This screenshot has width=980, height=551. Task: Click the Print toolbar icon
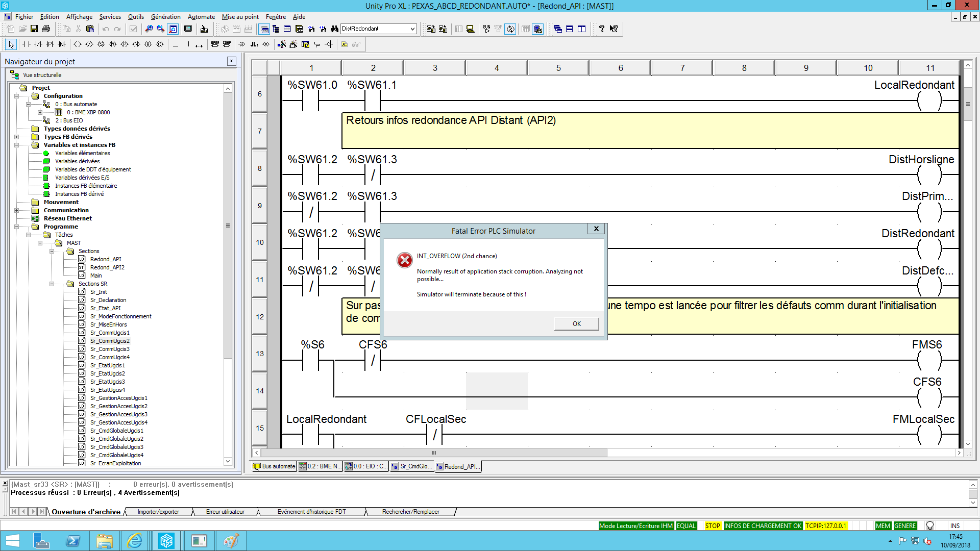(x=46, y=29)
